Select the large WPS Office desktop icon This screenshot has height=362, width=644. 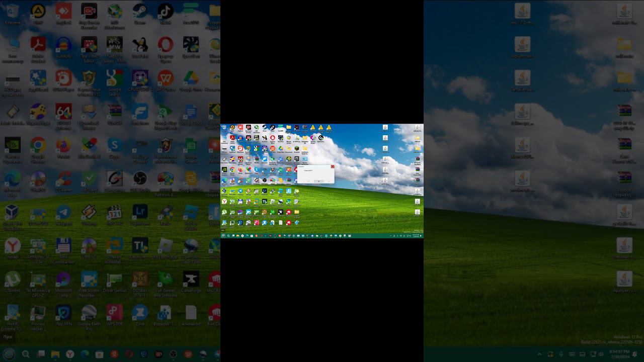point(166,79)
